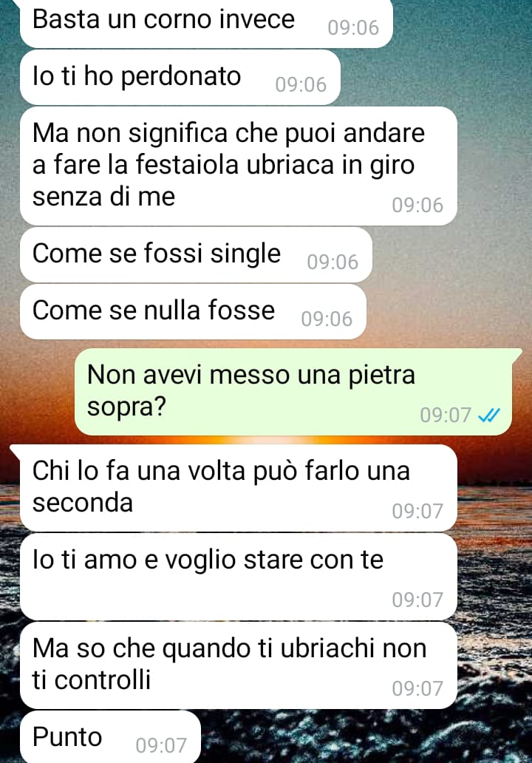Select the 'Punto' message bubble
The width and height of the screenshot is (532, 763).
tap(110, 736)
